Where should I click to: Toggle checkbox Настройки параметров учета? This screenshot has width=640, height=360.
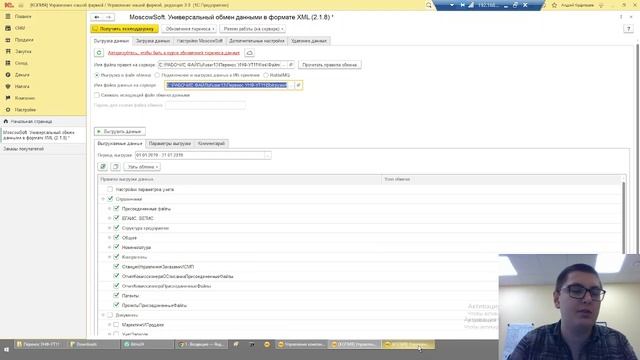coord(110,189)
